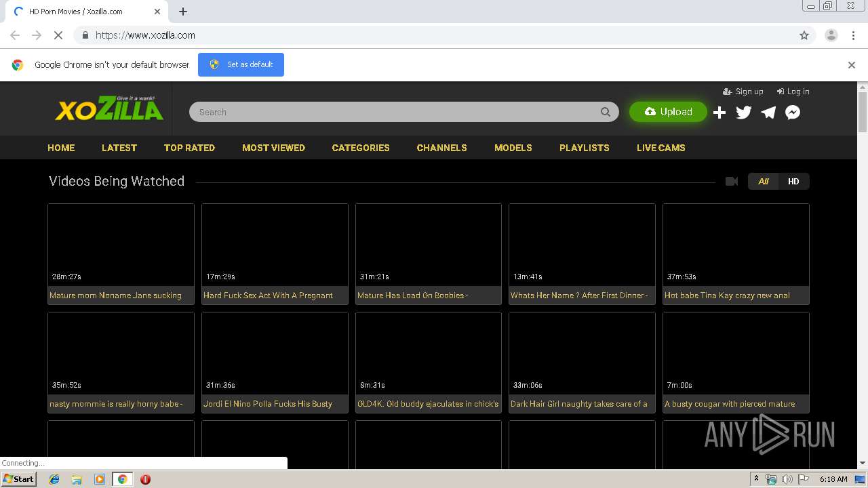Open the thumbnail showing 7m:00s
The width and height of the screenshot is (868, 488).
pyautogui.click(x=736, y=353)
